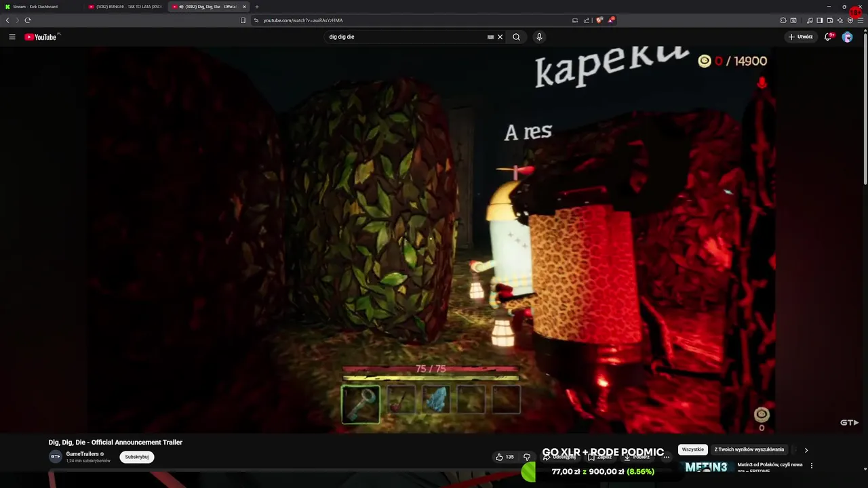Screen dimensions: 868x488
Task: Open more actions ellipsis under the video
Action: coord(667,457)
